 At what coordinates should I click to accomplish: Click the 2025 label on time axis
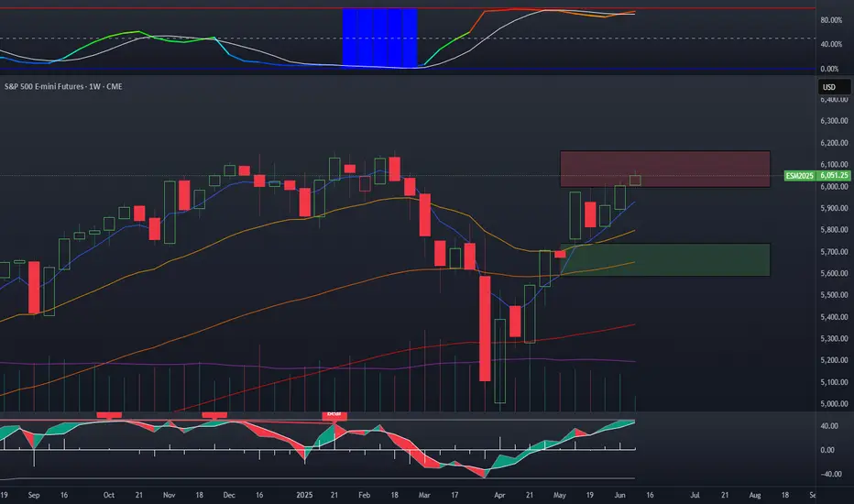click(x=304, y=495)
